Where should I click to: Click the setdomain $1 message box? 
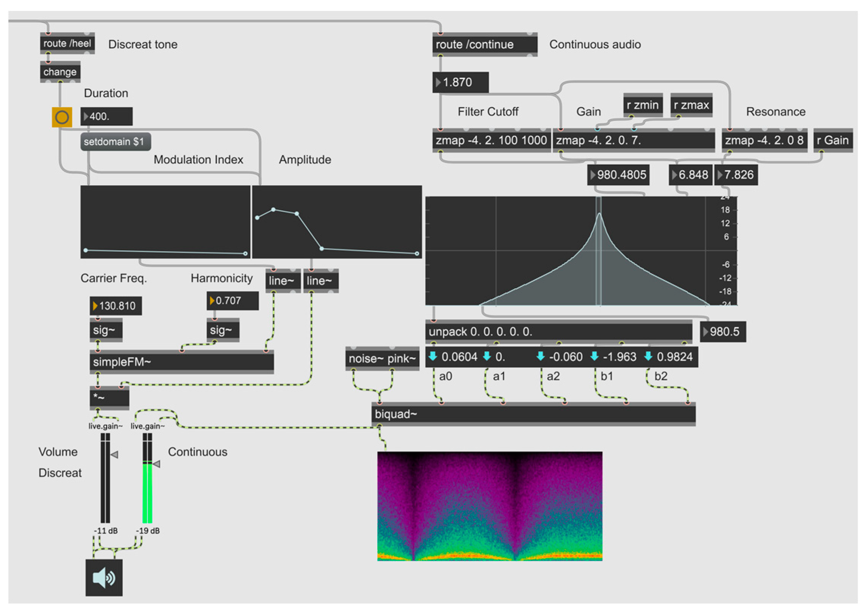click(115, 142)
